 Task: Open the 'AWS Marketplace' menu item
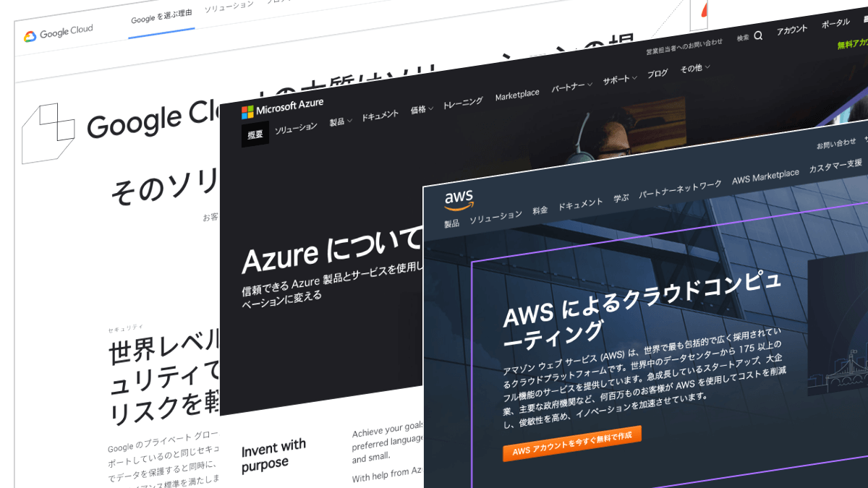pos(765,176)
